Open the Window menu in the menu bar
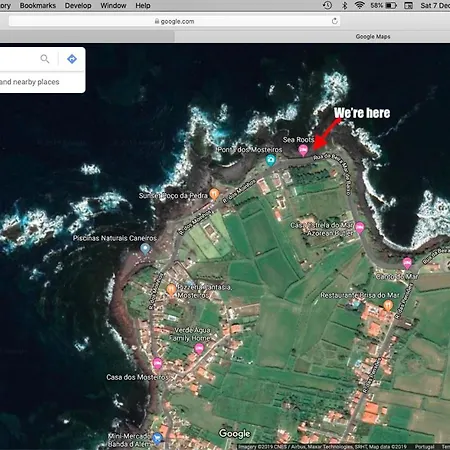Viewport: 450px width, 450px height. coord(113,5)
